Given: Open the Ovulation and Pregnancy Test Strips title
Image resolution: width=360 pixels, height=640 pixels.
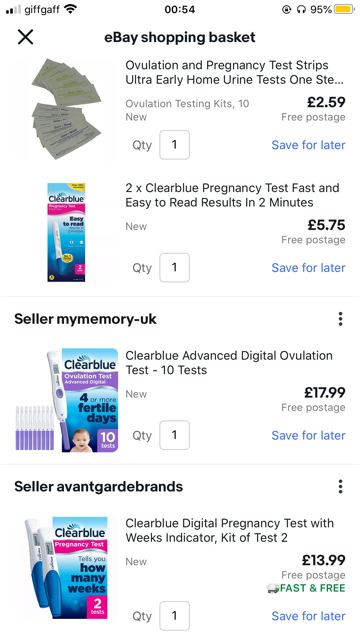Looking at the screenshot, I should click(234, 72).
